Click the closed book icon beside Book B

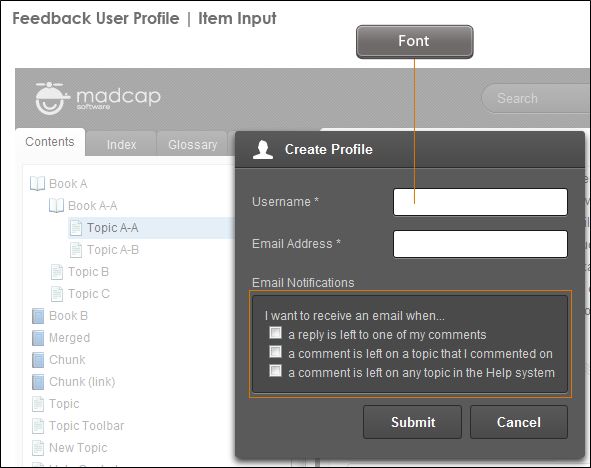pyautogui.click(x=38, y=316)
